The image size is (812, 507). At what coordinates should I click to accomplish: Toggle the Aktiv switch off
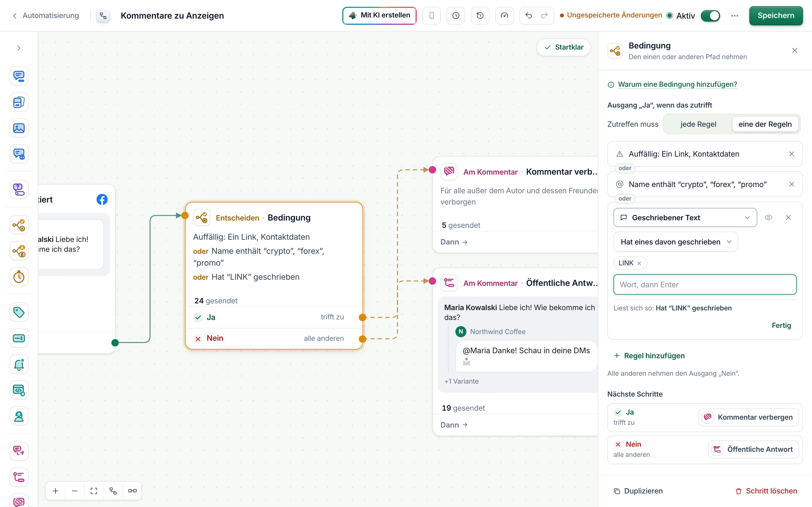(710, 16)
